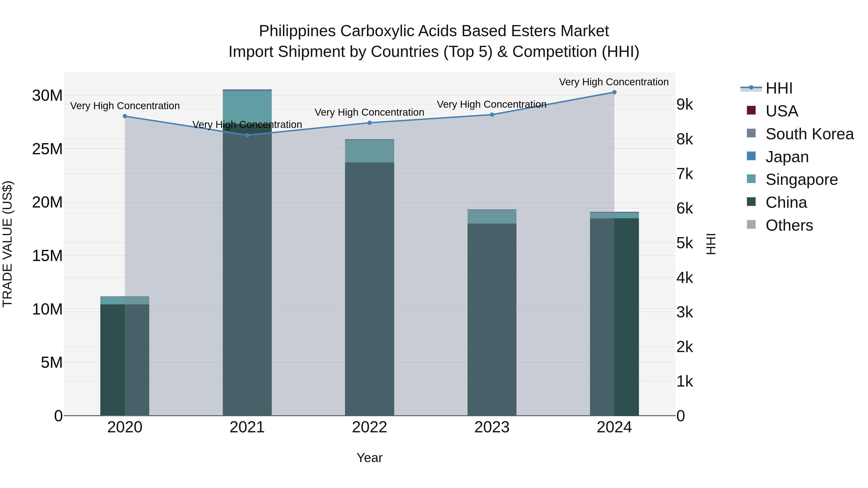
Task: Click the 2020 China bar segment
Action: (125, 360)
